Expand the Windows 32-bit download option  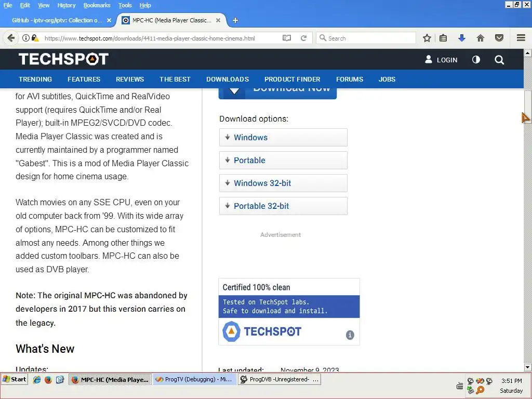pos(283,183)
